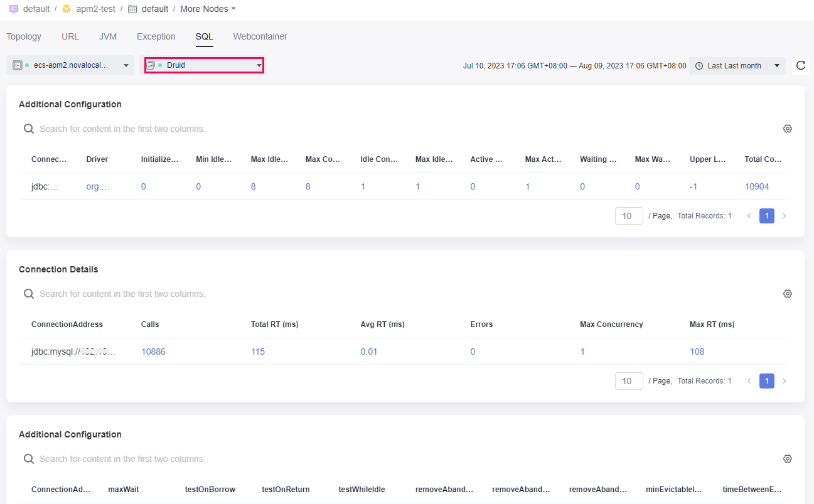Open settings gear in first Additional Configuration panel
Viewport: 814px width, 504px height.
788,129
